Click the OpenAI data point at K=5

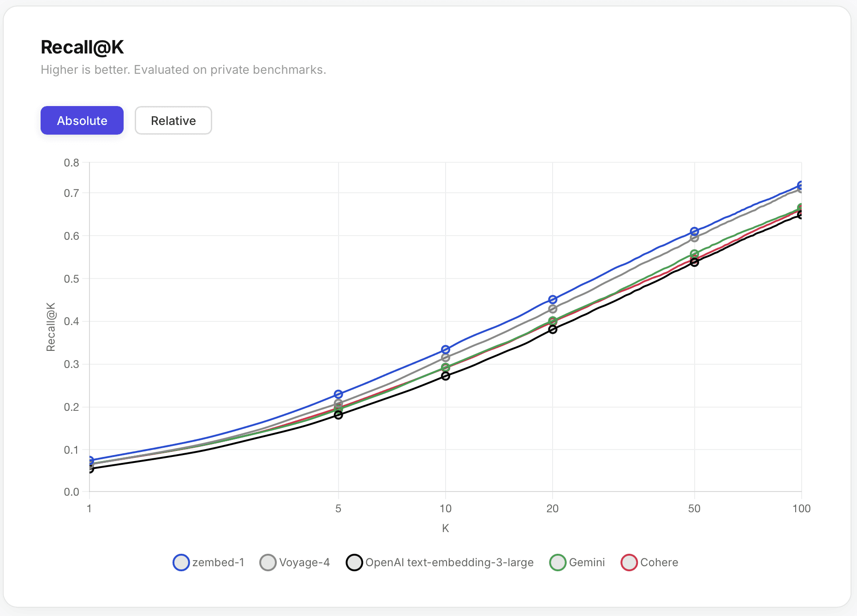tap(338, 414)
